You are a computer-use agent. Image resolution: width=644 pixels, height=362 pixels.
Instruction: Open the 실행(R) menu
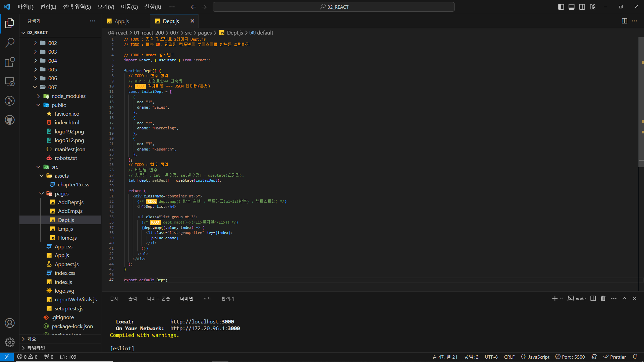tap(153, 7)
